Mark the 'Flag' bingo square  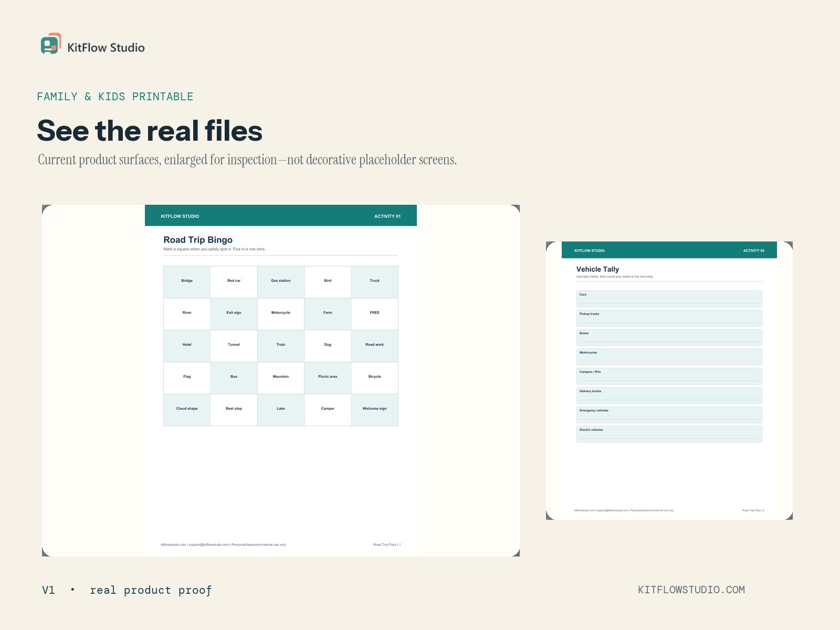(x=187, y=378)
